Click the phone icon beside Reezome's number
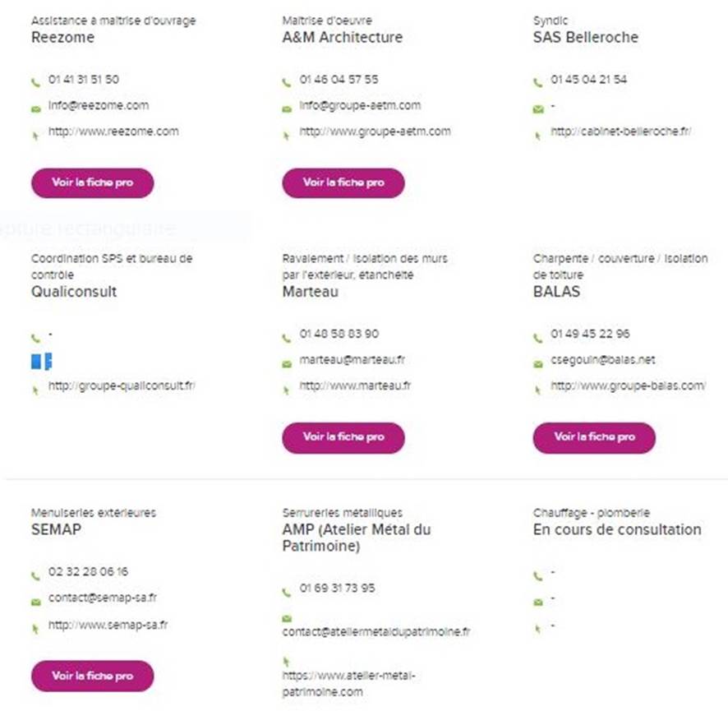Screen dimensions: 728x711 coord(36,83)
